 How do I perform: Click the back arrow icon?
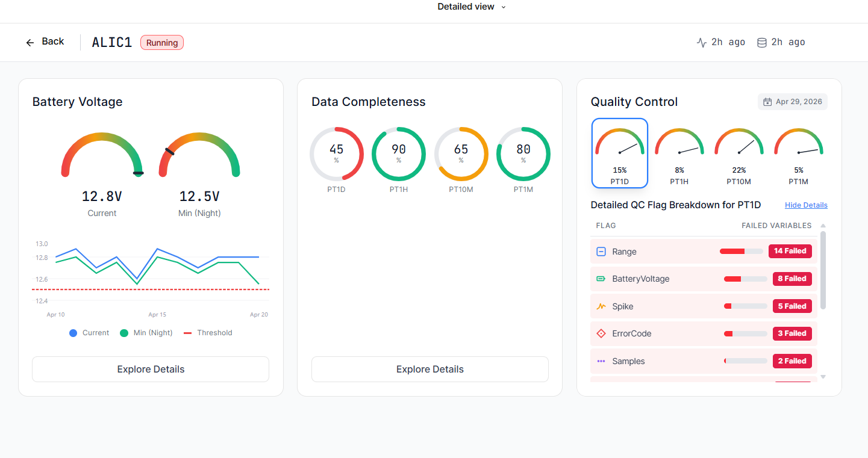(30, 43)
